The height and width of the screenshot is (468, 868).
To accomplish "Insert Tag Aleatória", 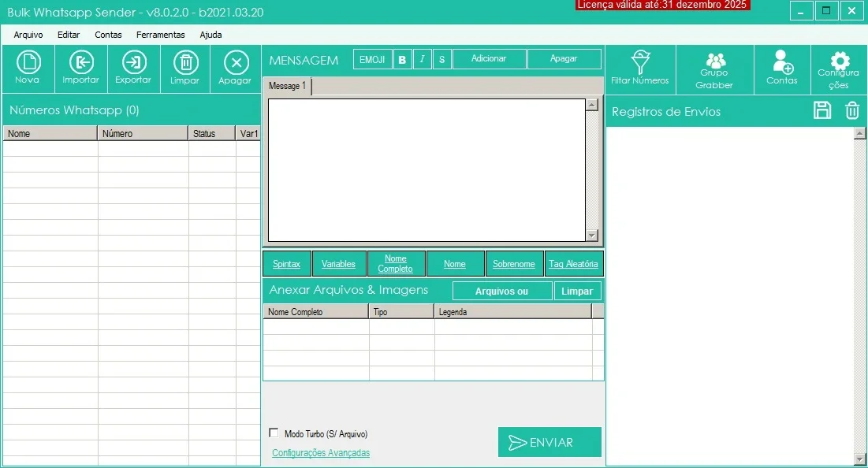I will click(573, 264).
